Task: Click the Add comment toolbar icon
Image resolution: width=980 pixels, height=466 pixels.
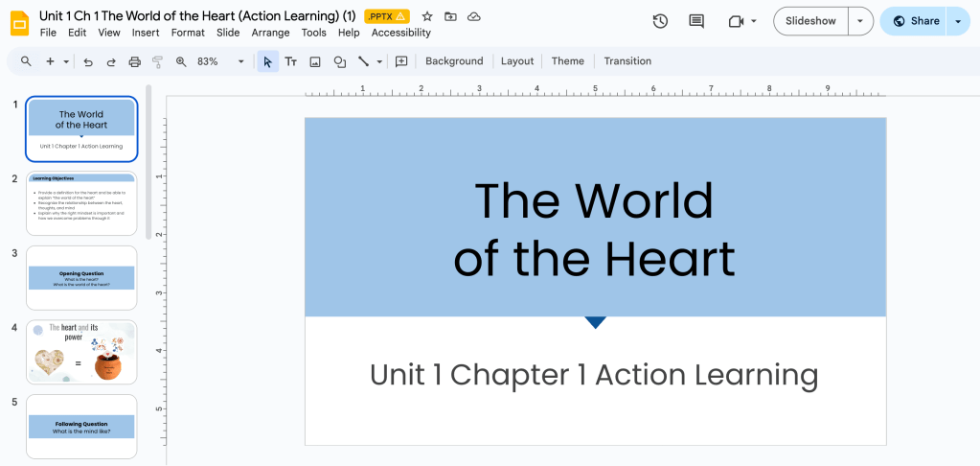Action: click(x=401, y=61)
